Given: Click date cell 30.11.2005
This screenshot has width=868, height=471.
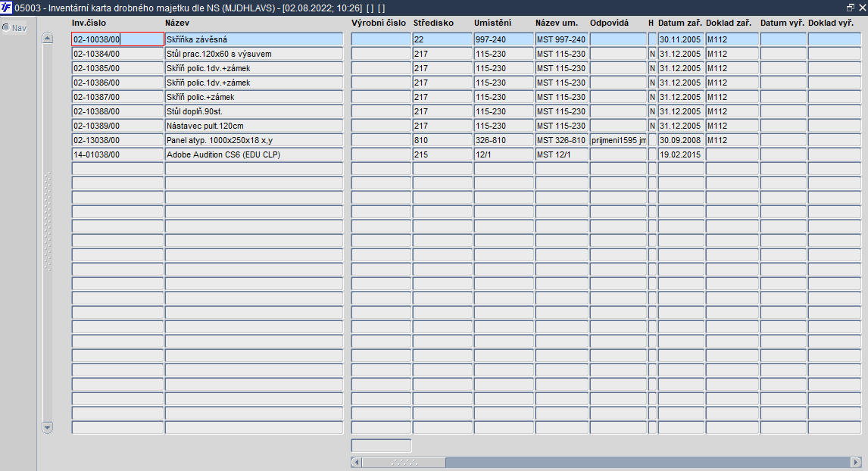Looking at the screenshot, I should point(681,39).
